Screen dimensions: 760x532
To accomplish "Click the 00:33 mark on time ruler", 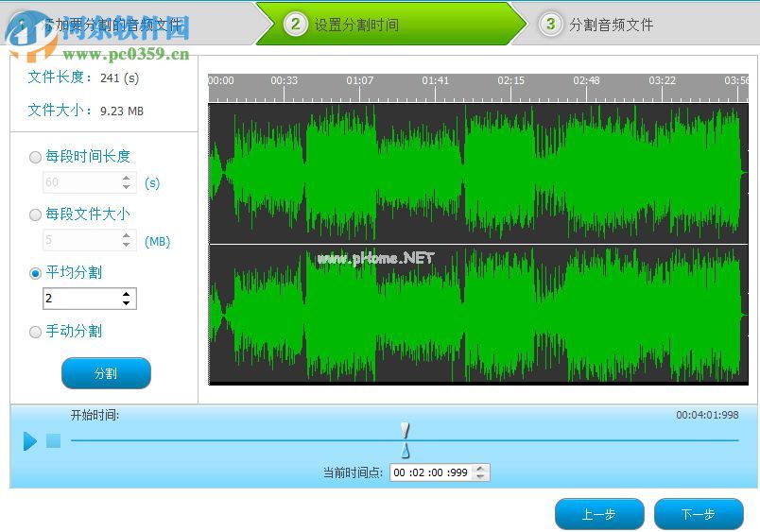I will pos(284,80).
